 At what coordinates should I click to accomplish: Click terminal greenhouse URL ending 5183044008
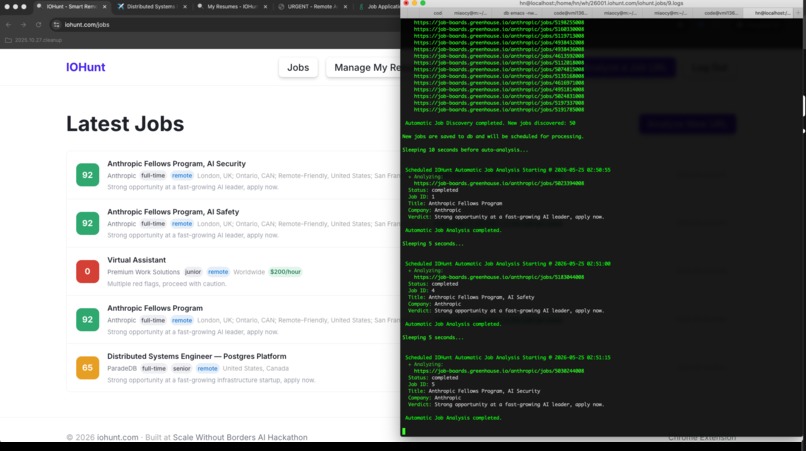click(499, 277)
